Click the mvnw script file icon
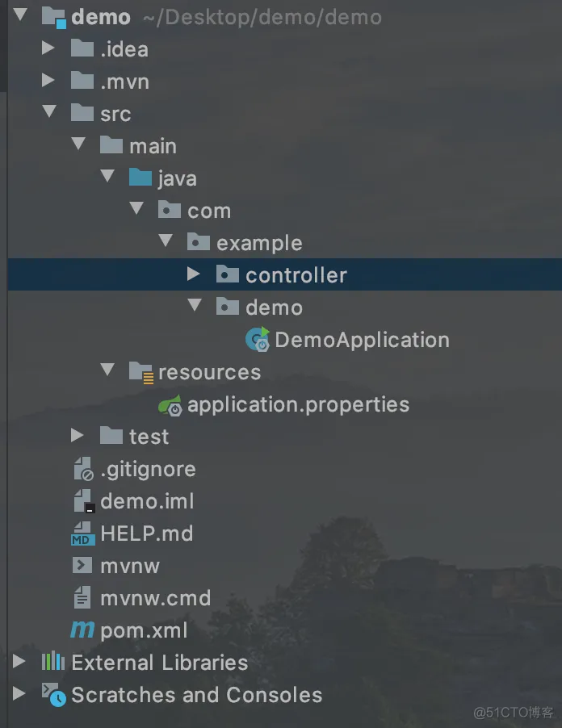Image resolution: width=562 pixels, height=728 pixels. click(x=82, y=566)
